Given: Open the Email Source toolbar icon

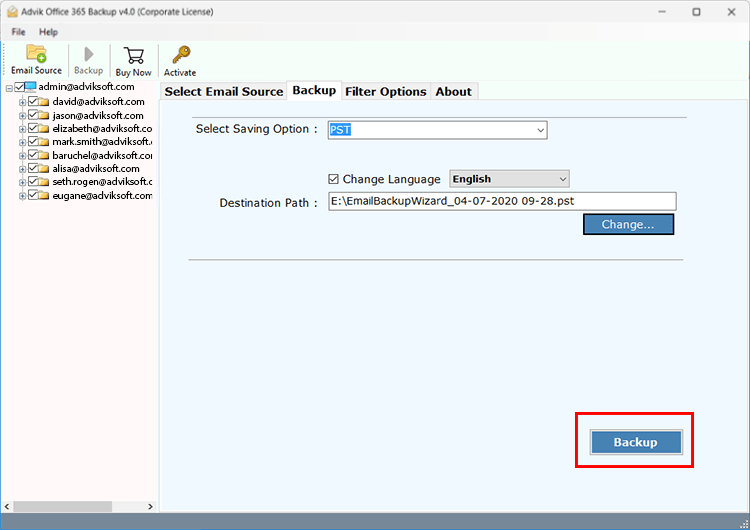Looking at the screenshot, I should (36, 54).
